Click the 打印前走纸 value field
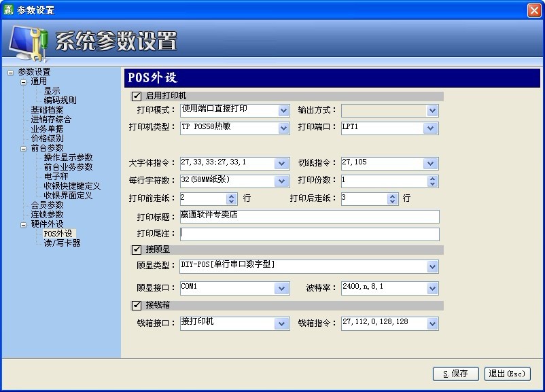This screenshot has width=545, height=392. [x=203, y=199]
